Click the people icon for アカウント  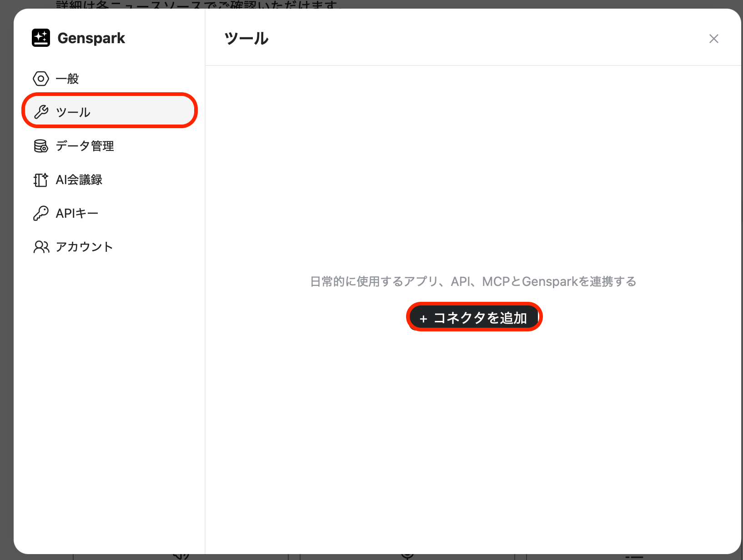pyautogui.click(x=41, y=247)
